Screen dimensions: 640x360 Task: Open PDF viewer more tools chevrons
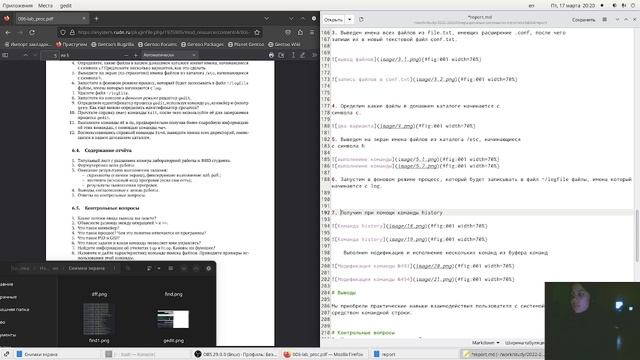(314, 55)
